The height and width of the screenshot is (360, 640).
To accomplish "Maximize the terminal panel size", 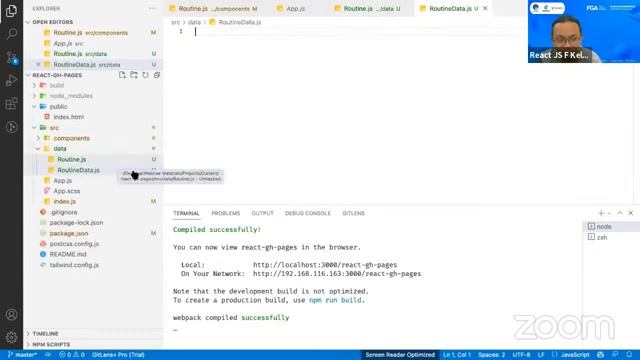I will click(x=620, y=213).
